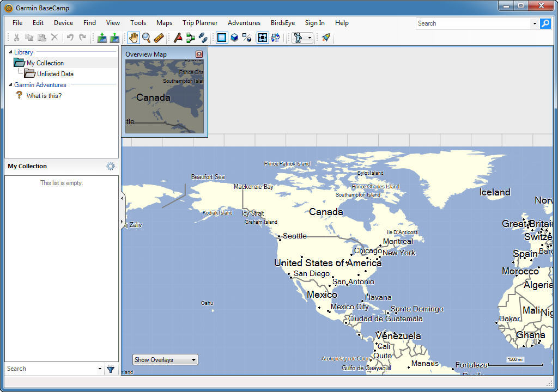
Task: Open the Show Overlays dropdown
Action: click(x=165, y=360)
